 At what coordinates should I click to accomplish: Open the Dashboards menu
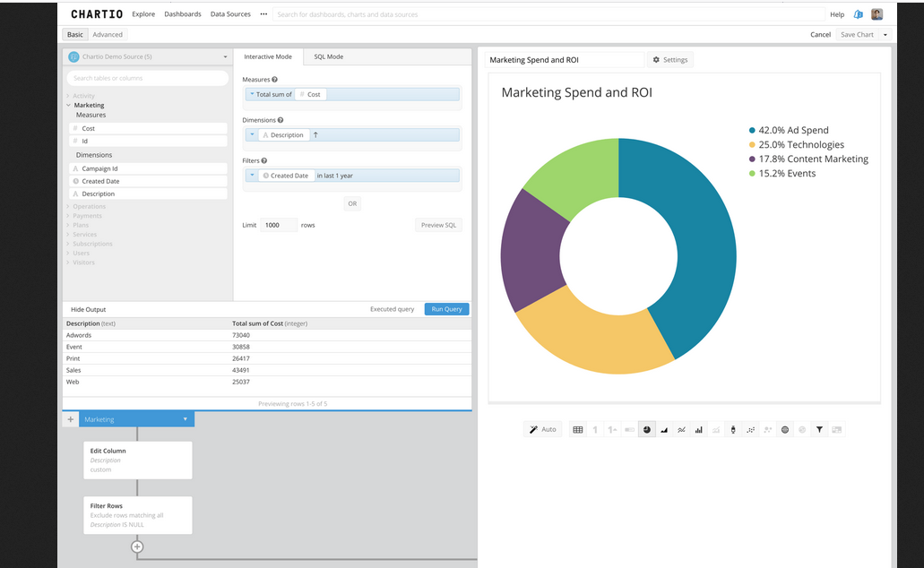(183, 14)
